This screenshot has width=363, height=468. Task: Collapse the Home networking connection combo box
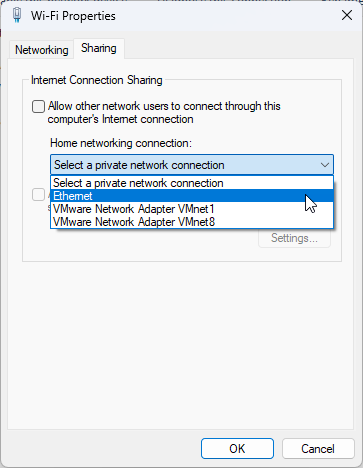192,165
